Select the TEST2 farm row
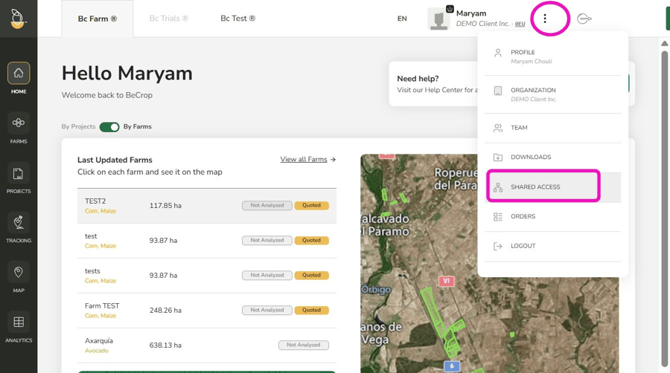Screen dimensions: 670x373 tap(207, 206)
